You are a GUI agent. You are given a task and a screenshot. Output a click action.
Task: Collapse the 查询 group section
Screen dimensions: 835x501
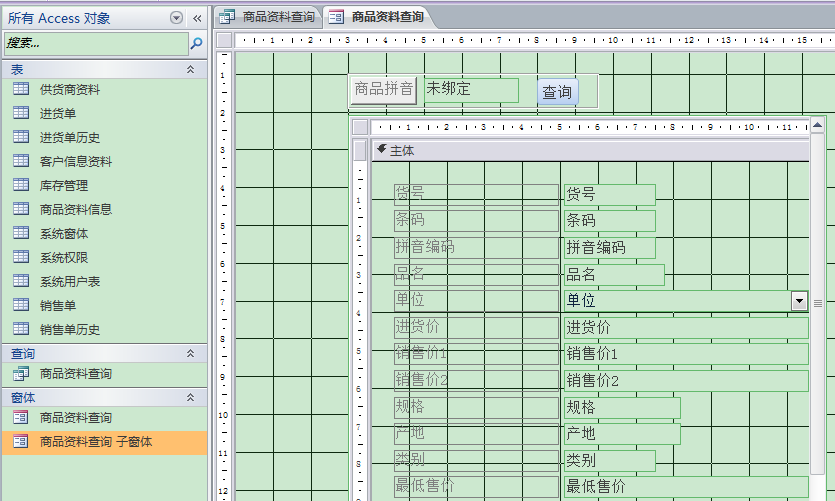coord(190,353)
